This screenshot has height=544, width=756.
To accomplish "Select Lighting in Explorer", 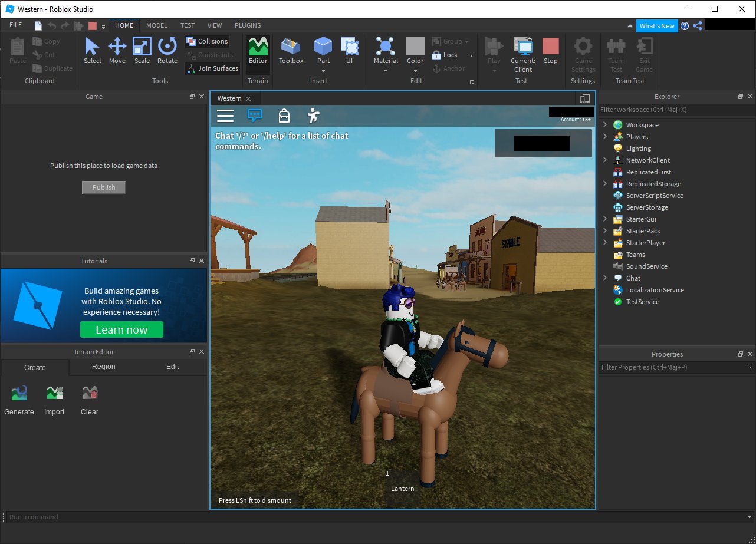I will [639, 149].
